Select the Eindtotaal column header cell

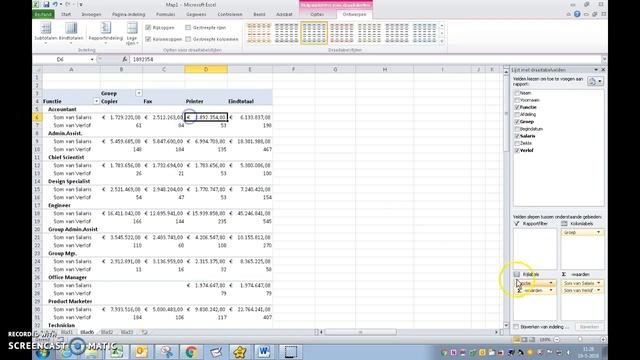click(250, 101)
